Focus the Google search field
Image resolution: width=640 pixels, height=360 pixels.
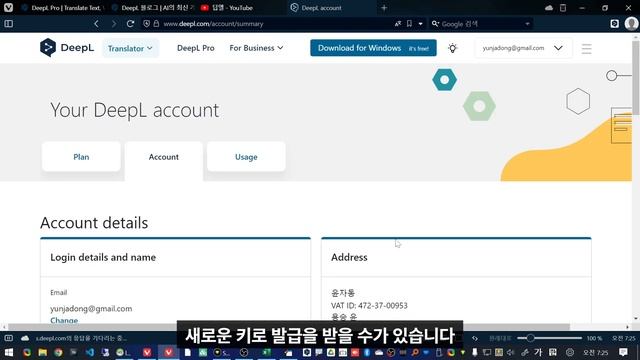(482, 24)
